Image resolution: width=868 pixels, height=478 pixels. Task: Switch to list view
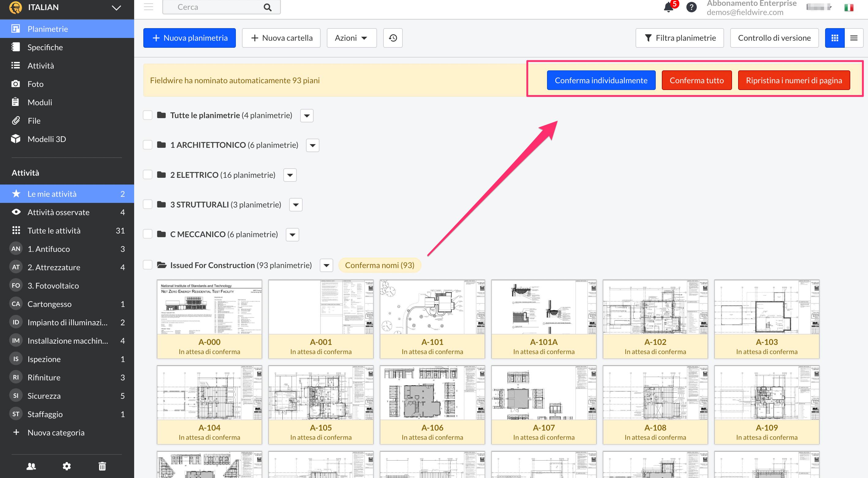(x=854, y=38)
